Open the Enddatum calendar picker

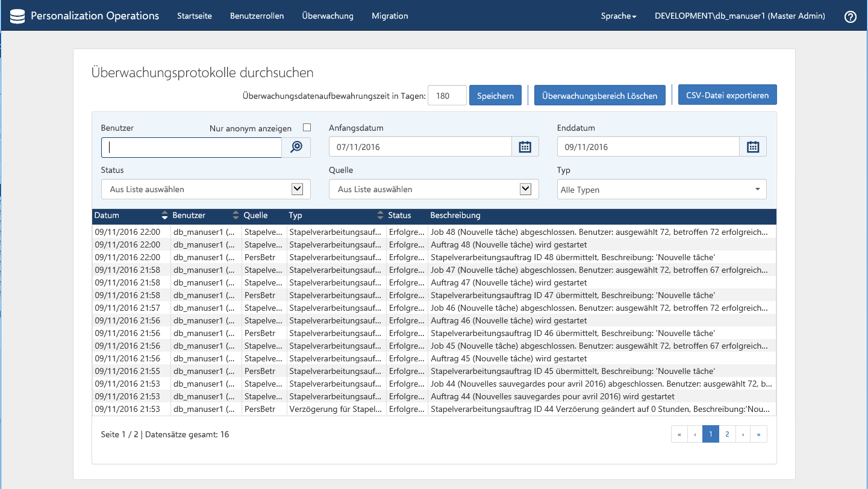pyautogui.click(x=752, y=147)
